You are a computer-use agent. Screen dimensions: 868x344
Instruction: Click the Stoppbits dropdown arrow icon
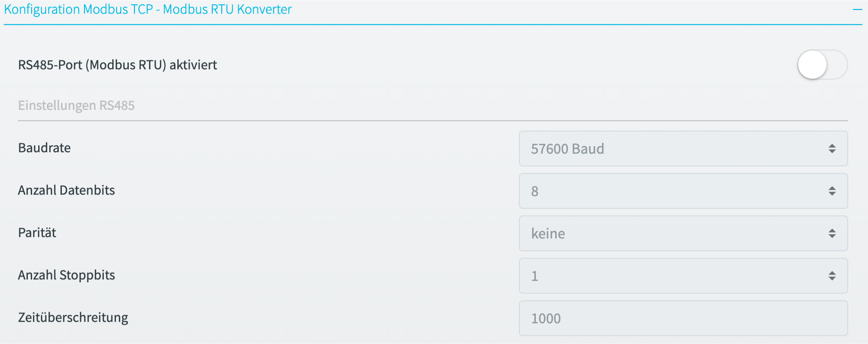point(832,276)
